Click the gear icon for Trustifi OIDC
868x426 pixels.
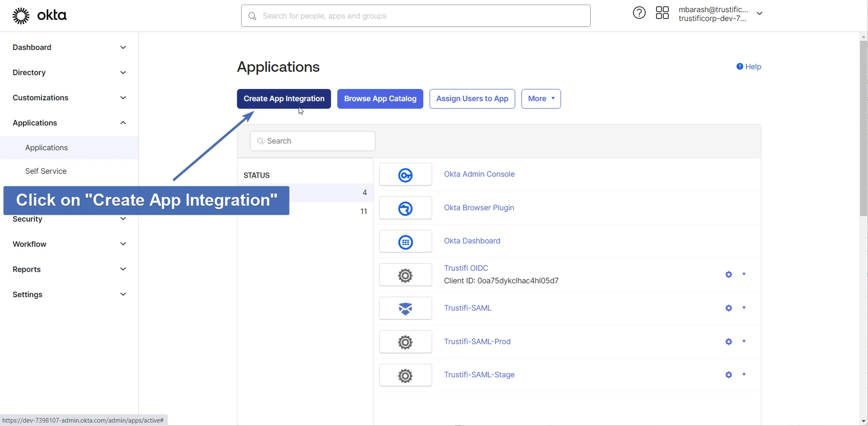tap(728, 275)
